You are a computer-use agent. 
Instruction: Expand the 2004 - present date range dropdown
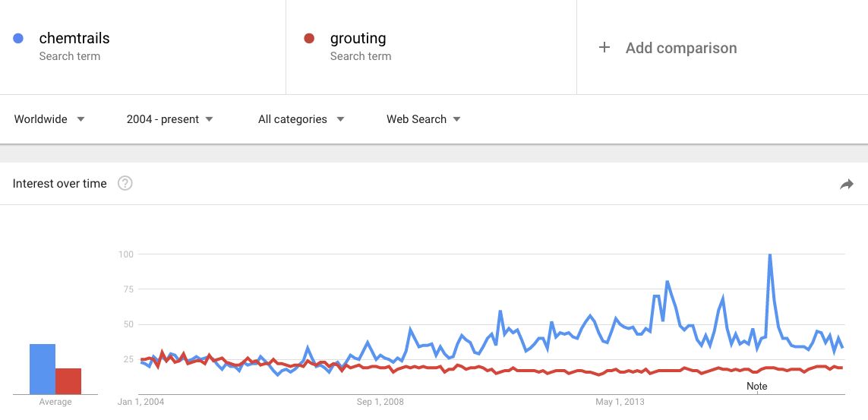coord(170,119)
